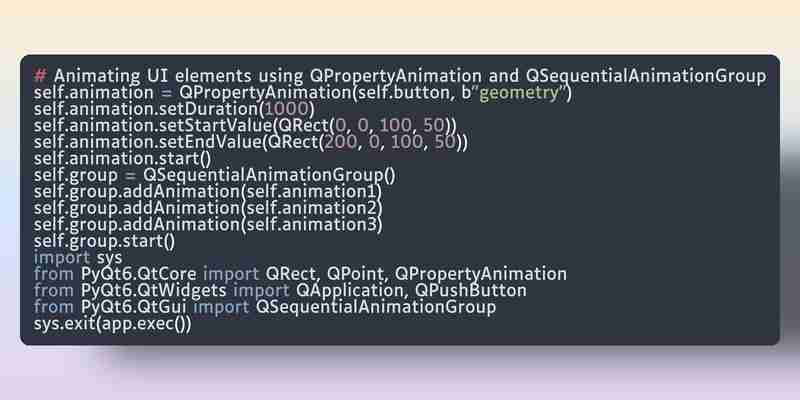Click QPushButton in the import line
The height and width of the screenshot is (400, 800).
(x=470, y=290)
